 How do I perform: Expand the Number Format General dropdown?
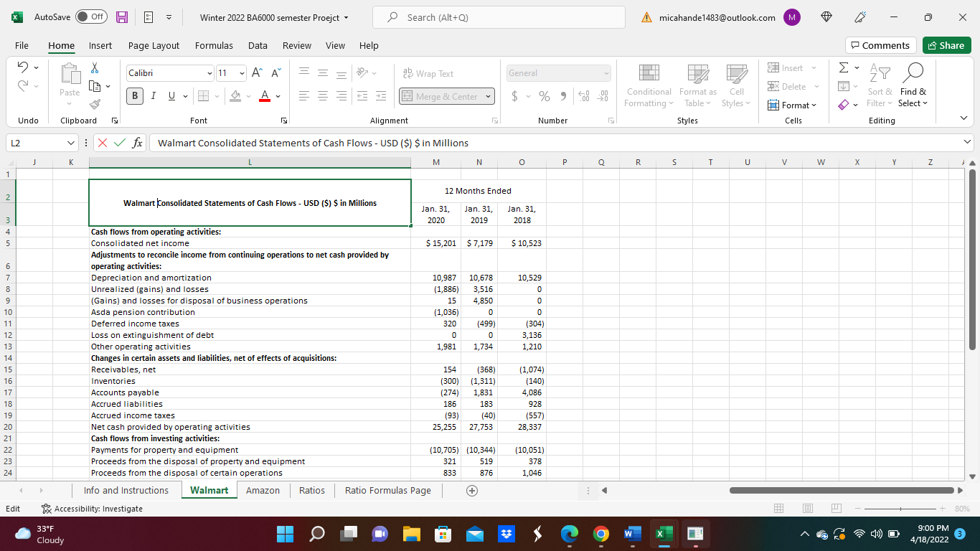(x=606, y=73)
